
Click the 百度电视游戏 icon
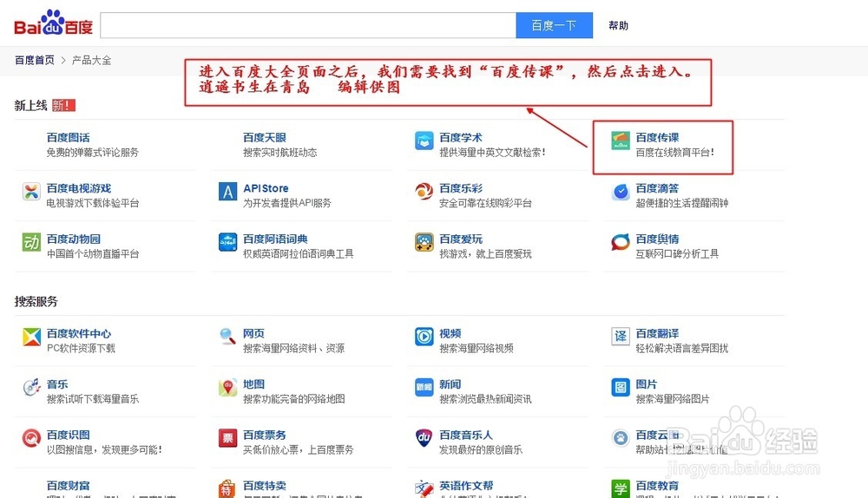(x=31, y=192)
